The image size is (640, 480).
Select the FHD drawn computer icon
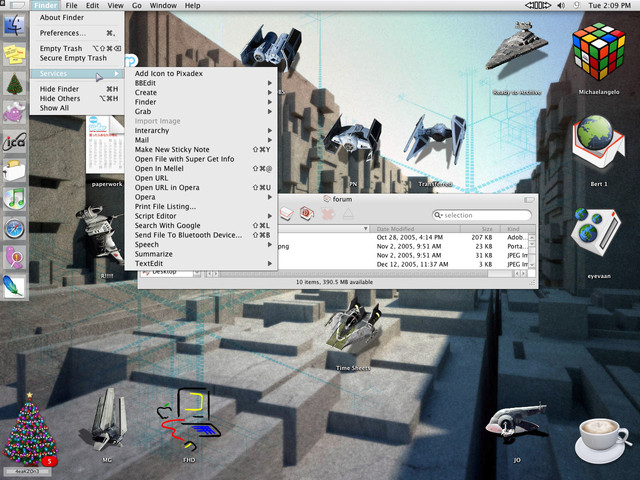[188, 418]
